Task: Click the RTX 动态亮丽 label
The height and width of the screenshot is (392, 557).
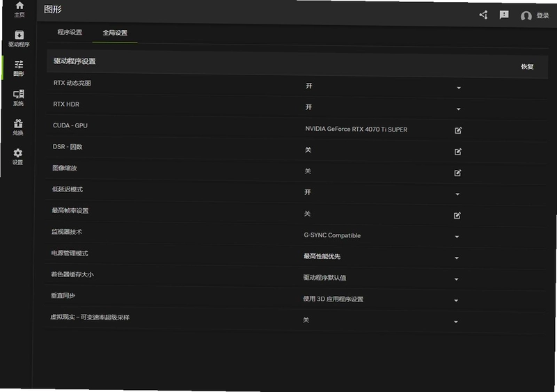Action: coord(72,83)
